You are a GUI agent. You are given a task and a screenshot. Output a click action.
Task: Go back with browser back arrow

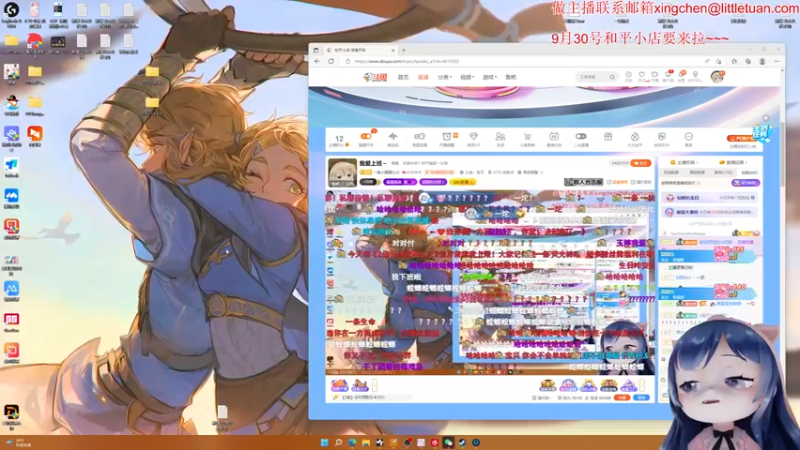[317, 61]
